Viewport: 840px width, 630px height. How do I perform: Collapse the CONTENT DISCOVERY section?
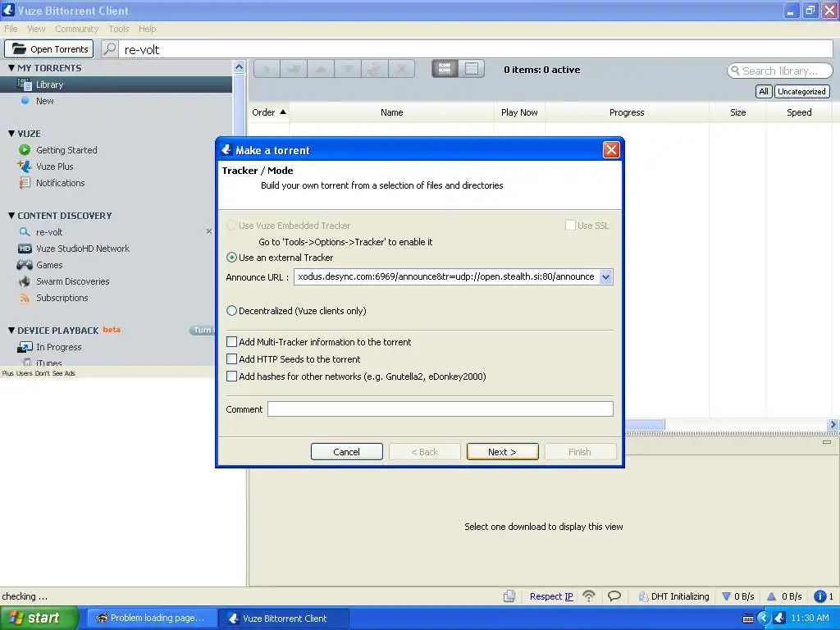click(x=11, y=216)
